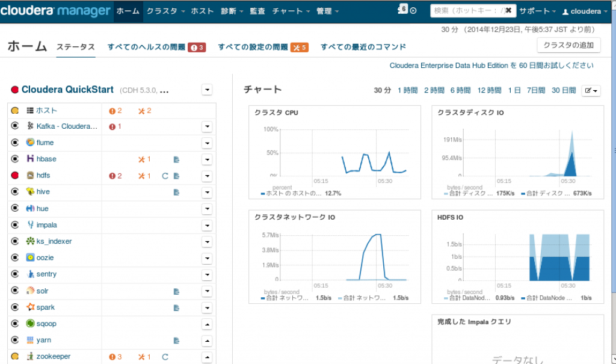Click the yarn service icon
Viewport: 616px width, 364px height.
30,340
